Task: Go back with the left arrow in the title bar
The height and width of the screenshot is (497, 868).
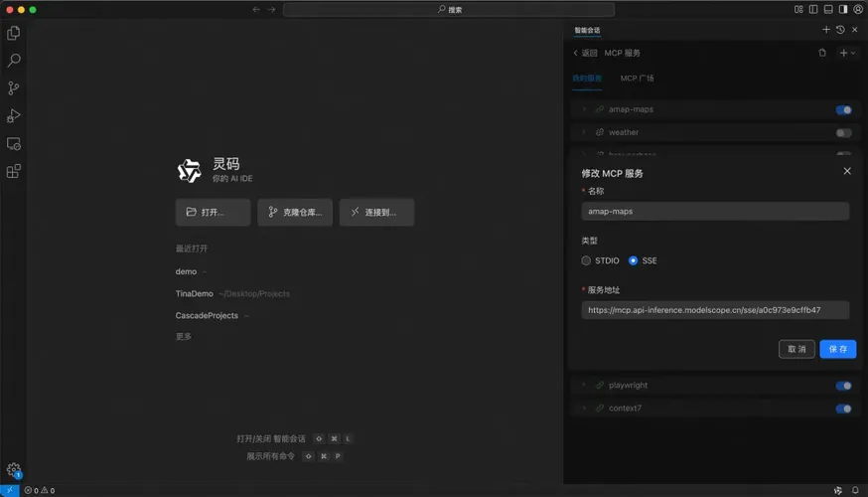Action: point(256,9)
